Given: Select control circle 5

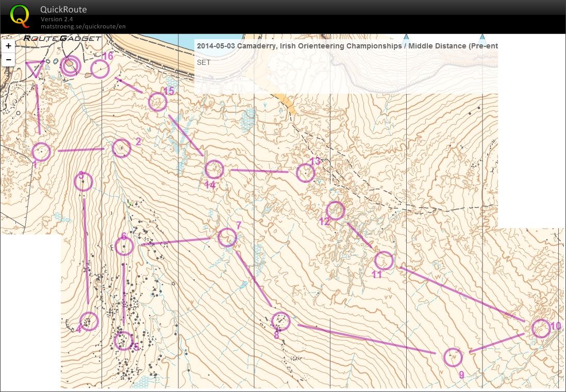Looking at the screenshot, I should pos(124,341).
